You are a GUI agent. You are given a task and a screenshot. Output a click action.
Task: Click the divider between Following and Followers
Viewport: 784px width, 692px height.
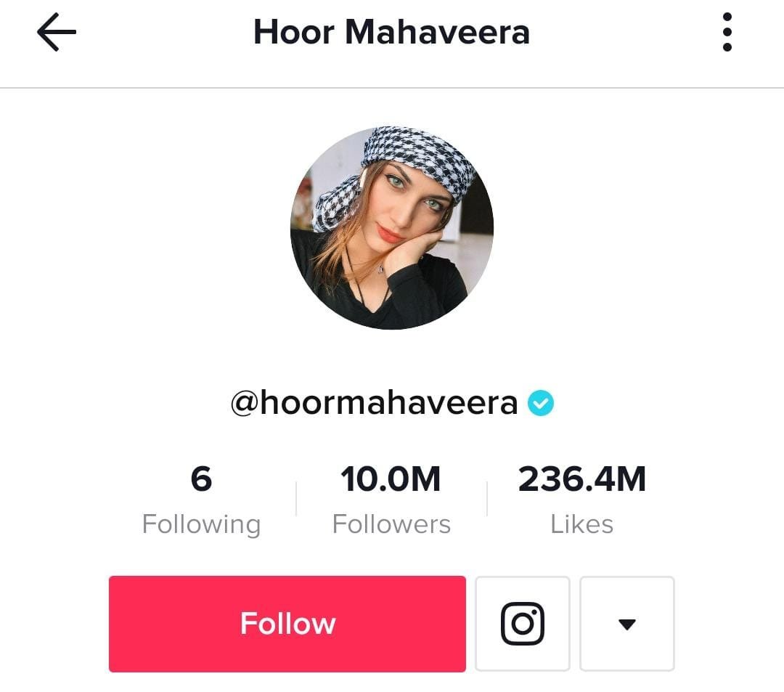296,499
